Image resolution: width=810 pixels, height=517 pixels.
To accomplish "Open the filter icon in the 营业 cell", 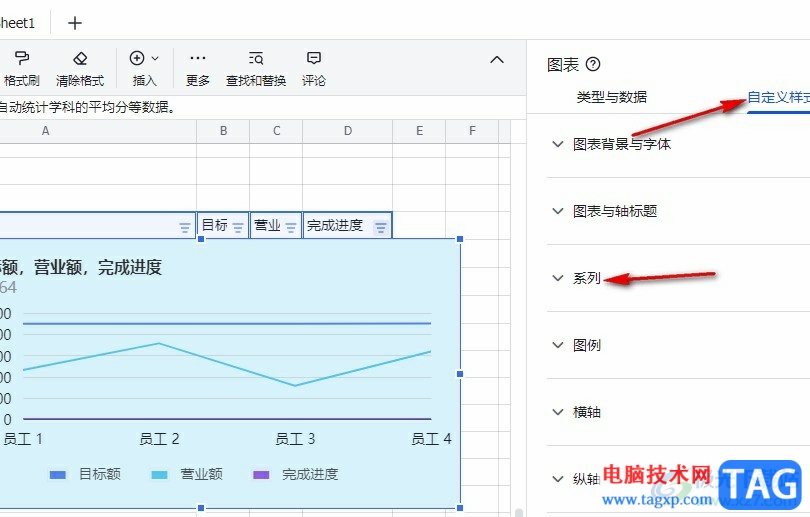I will click(291, 227).
